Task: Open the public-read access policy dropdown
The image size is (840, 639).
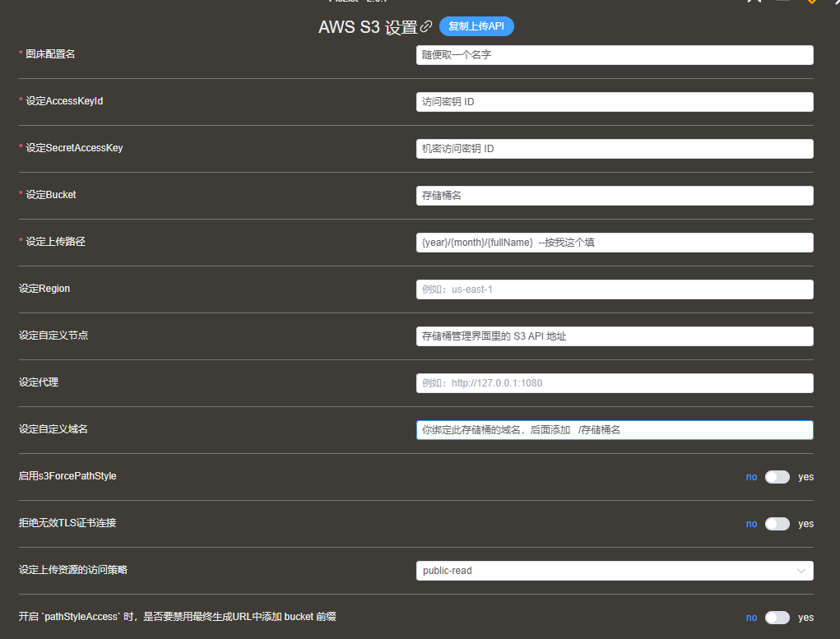Action: 615,571
